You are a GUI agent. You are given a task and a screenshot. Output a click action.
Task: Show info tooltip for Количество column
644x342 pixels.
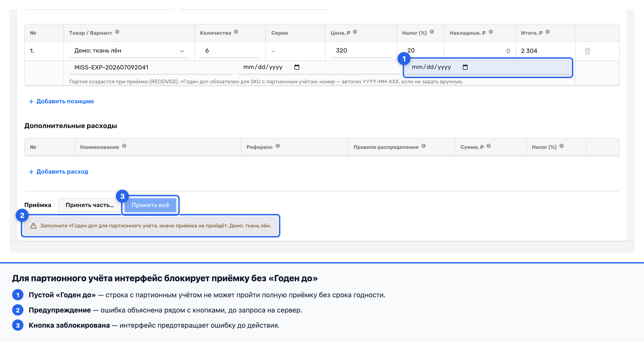[x=236, y=32]
